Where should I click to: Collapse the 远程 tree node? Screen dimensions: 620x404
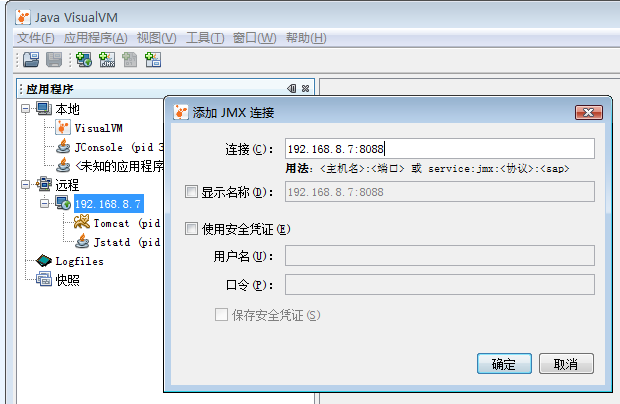26,184
